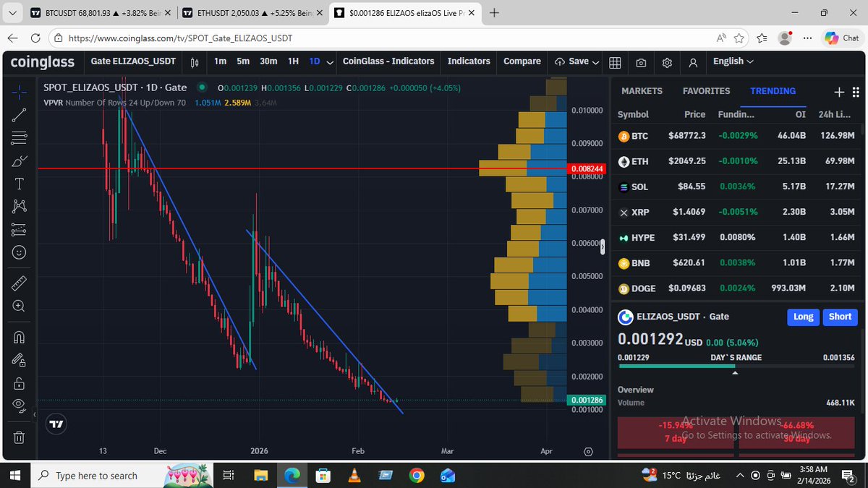Select the BTC row in trending list
This screenshot has width=868, height=488.
pyautogui.click(x=738, y=136)
